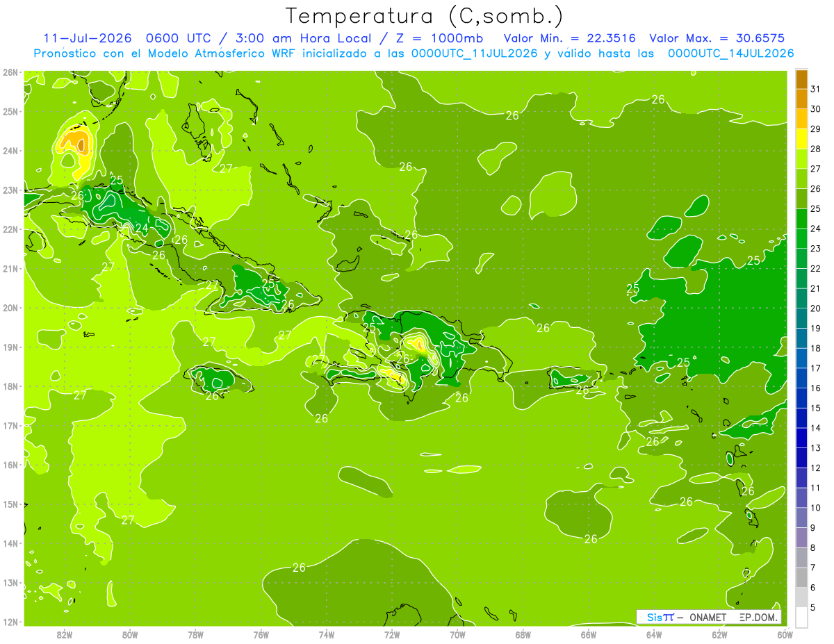This screenshot has width=834, height=644.
Task: Click the 10 label on the color scale
Action: coord(815,508)
